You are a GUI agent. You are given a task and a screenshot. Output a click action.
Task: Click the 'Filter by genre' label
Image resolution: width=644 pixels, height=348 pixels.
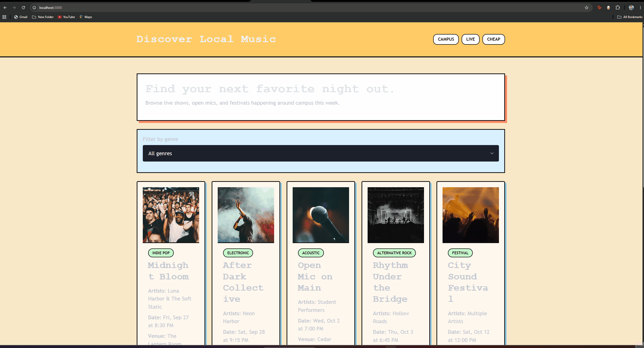click(x=160, y=139)
